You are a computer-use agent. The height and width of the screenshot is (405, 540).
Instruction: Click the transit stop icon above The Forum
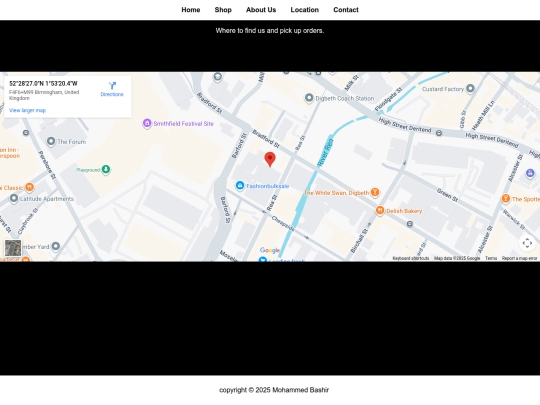coord(26,133)
